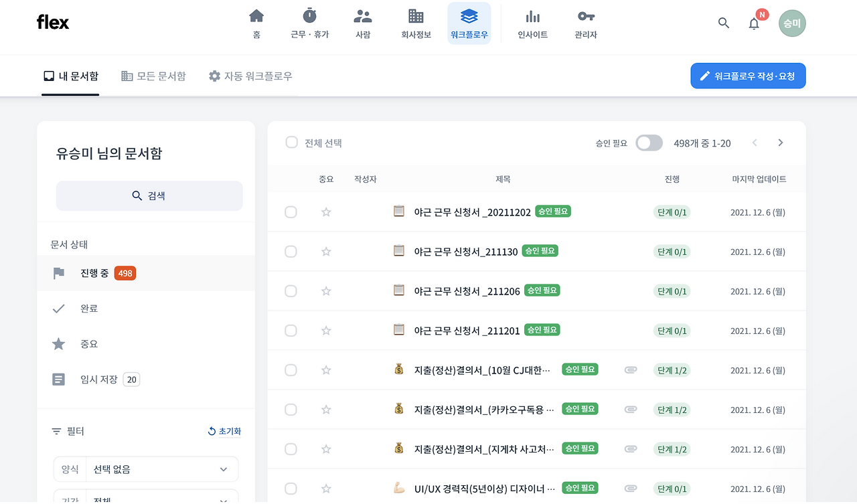Click the search magnifier icon in header

(724, 23)
